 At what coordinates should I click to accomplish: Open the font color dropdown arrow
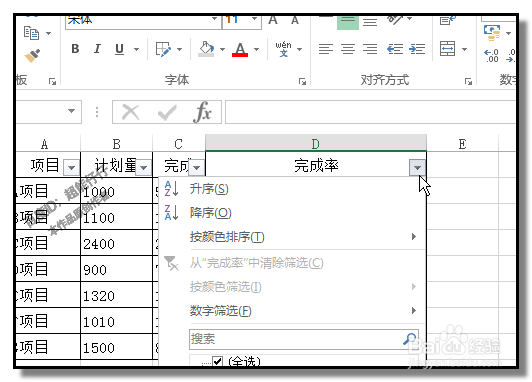tap(256, 50)
